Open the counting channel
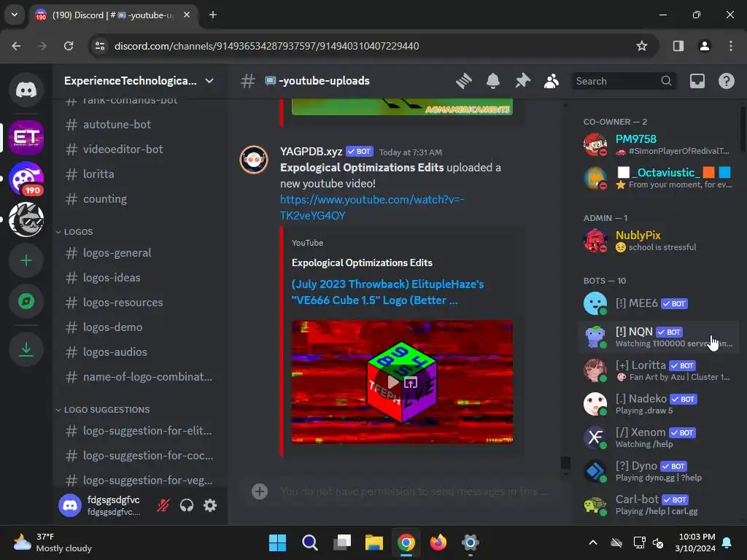 (139, 198)
